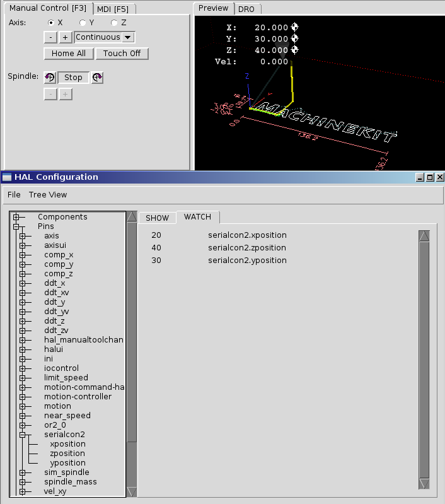
Task: Select zposition pin in tree
Action: [67, 454]
